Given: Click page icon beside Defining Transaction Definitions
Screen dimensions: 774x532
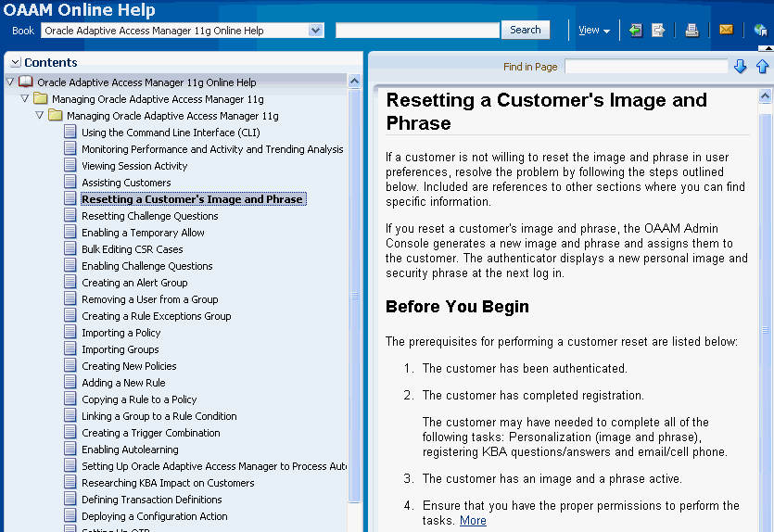Looking at the screenshot, I should [x=70, y=499].
